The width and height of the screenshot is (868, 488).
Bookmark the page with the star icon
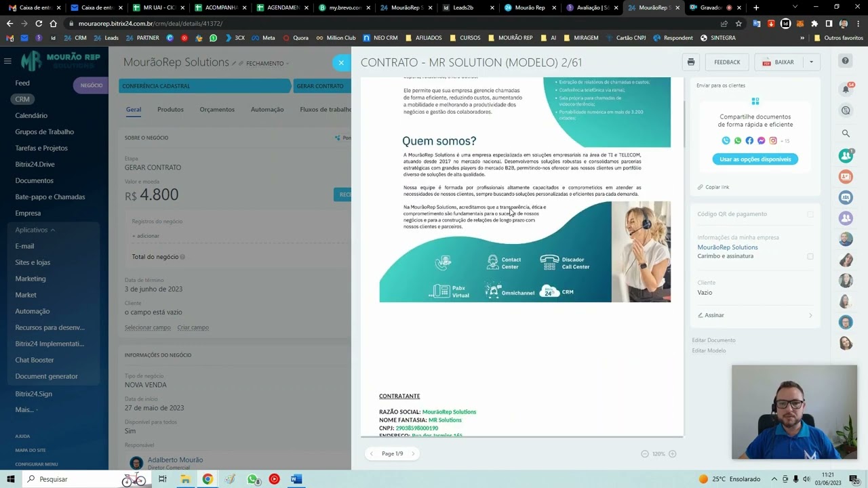pyautogui.click(x=738, y=23)
